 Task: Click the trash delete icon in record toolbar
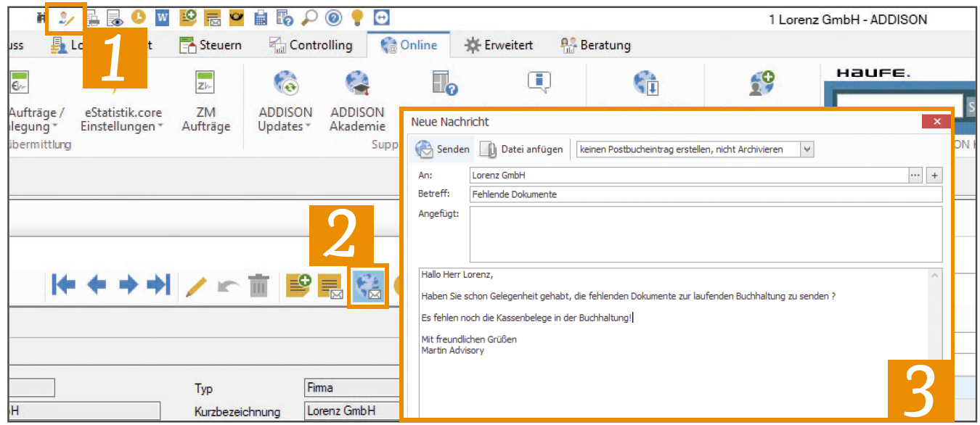coord(258,286)
